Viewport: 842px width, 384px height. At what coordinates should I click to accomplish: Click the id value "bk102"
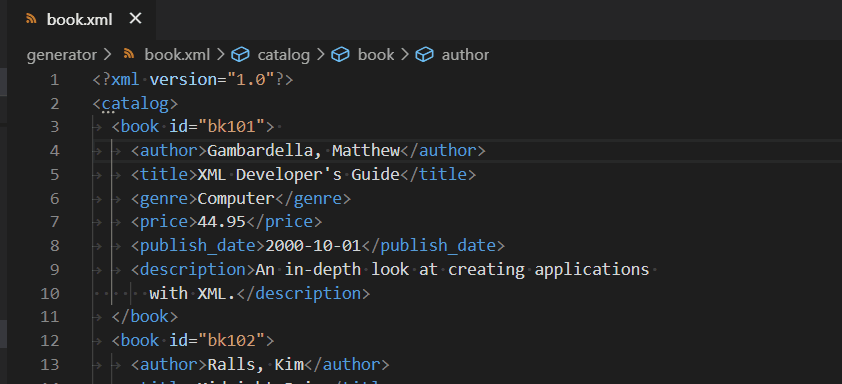[232, 340]
